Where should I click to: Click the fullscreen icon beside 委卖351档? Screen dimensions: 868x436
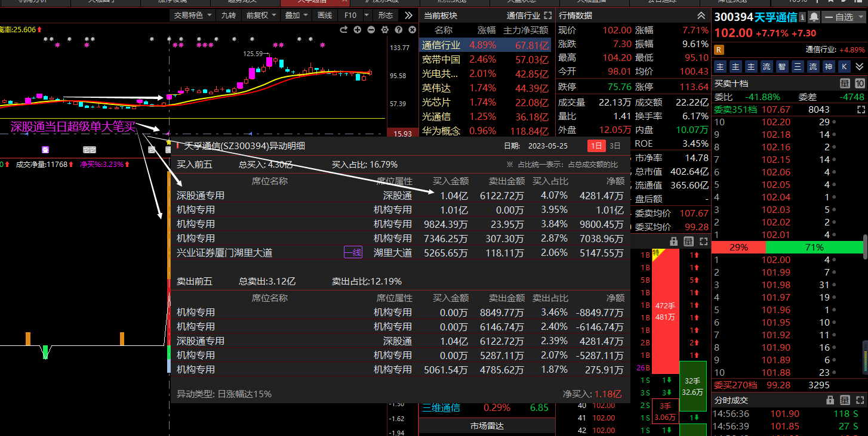click(x=860, y=110)
